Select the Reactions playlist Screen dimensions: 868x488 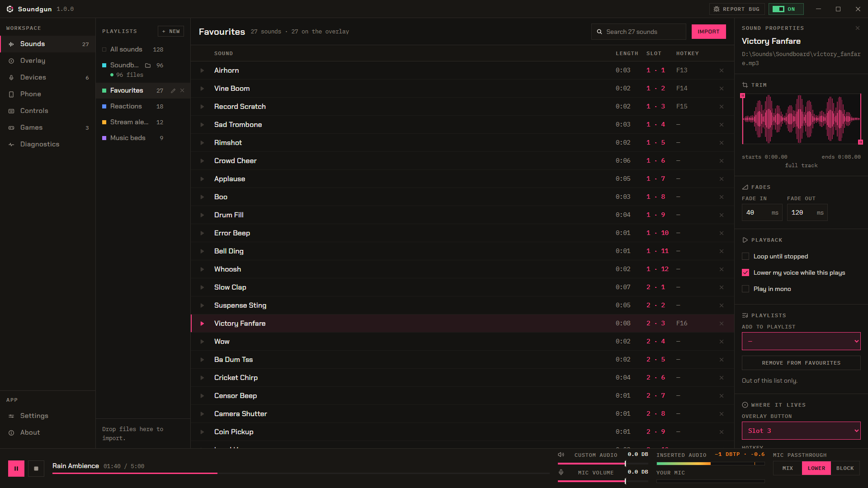143,107
